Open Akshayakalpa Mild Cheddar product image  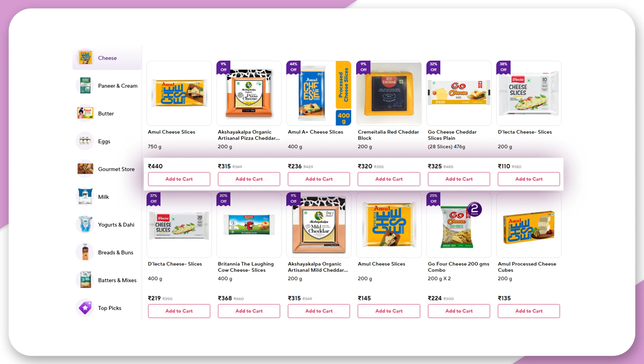point(319,225)
